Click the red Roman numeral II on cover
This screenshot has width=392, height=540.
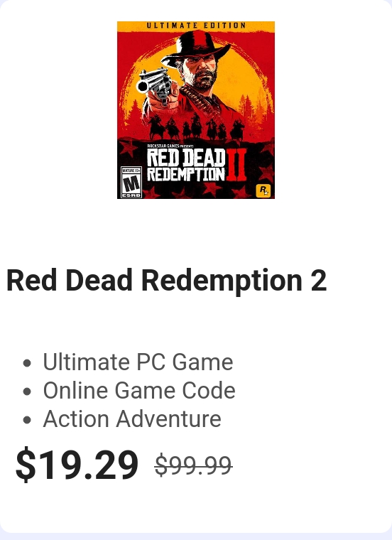click(x=236, y=165)
